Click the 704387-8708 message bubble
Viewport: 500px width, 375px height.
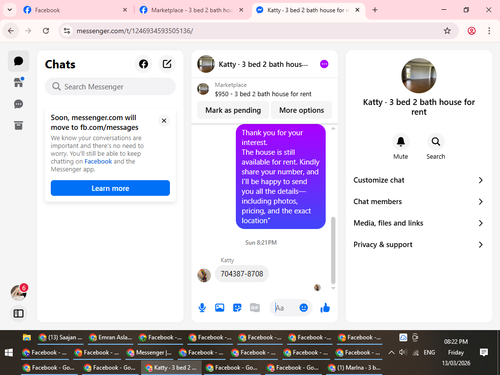pyautogui.click(x=242, y=274)
